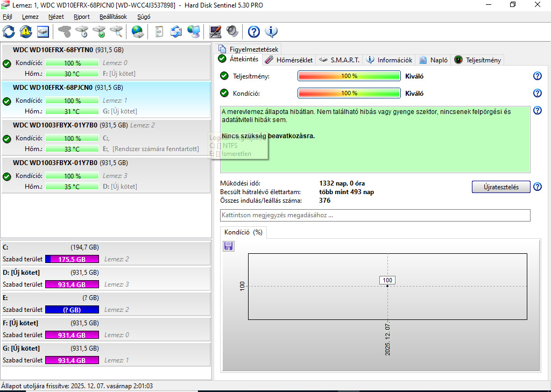Click the globe with disk toolbar icon

[x=137, y=32]
